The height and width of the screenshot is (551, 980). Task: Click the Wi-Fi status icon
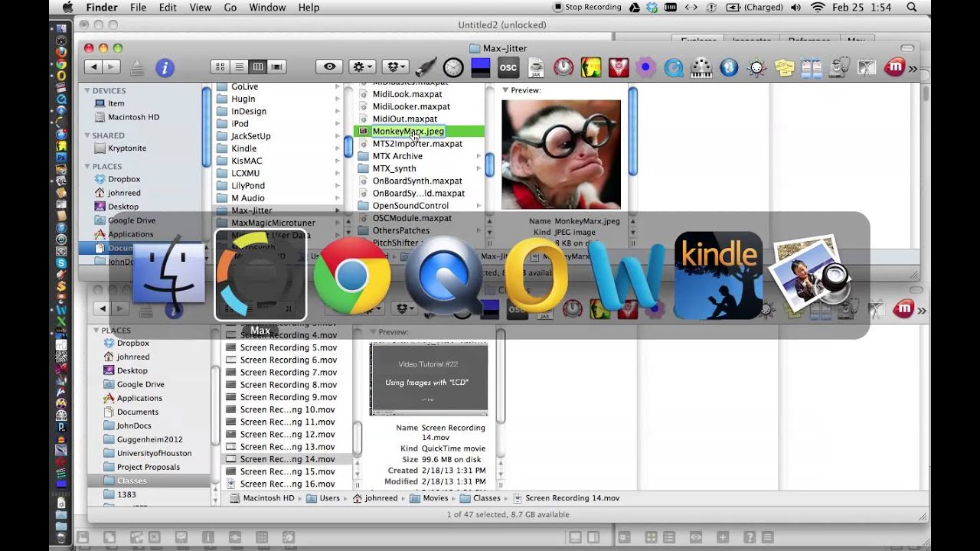(818, 7)
